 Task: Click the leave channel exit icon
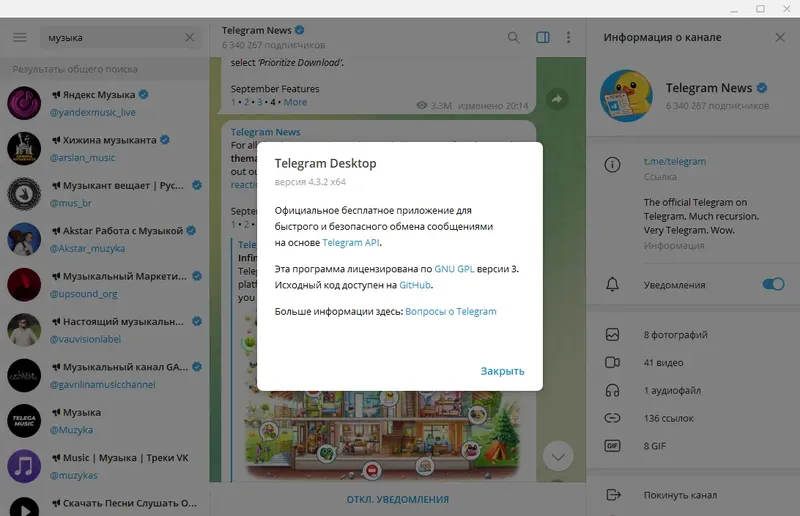(613, 495)
